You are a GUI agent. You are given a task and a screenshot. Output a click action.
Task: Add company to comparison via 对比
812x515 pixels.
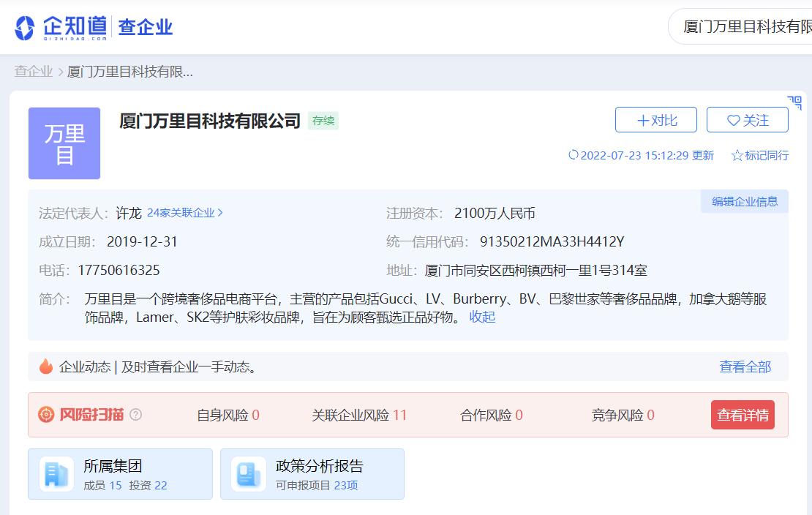(x=655, y=120)
